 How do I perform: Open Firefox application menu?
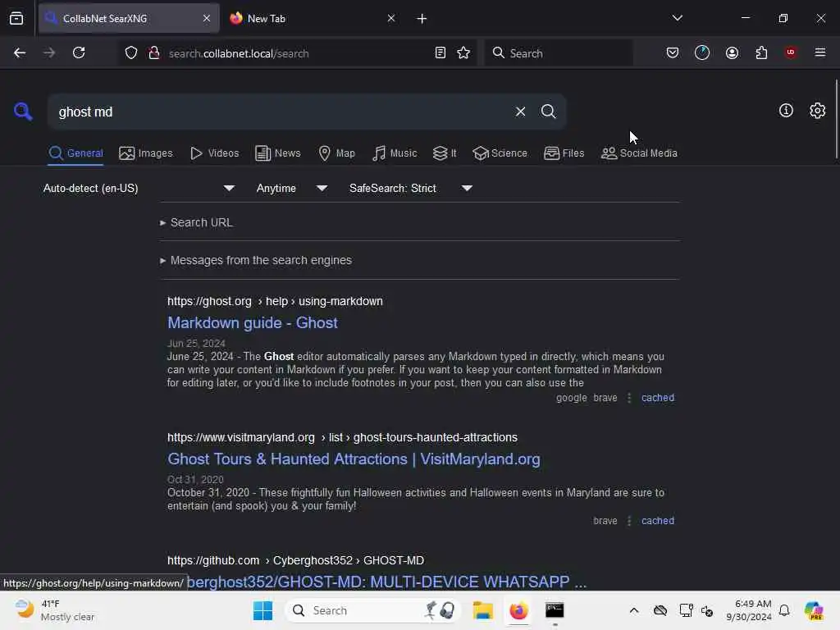pyautogui.click(x=819, y=52)
